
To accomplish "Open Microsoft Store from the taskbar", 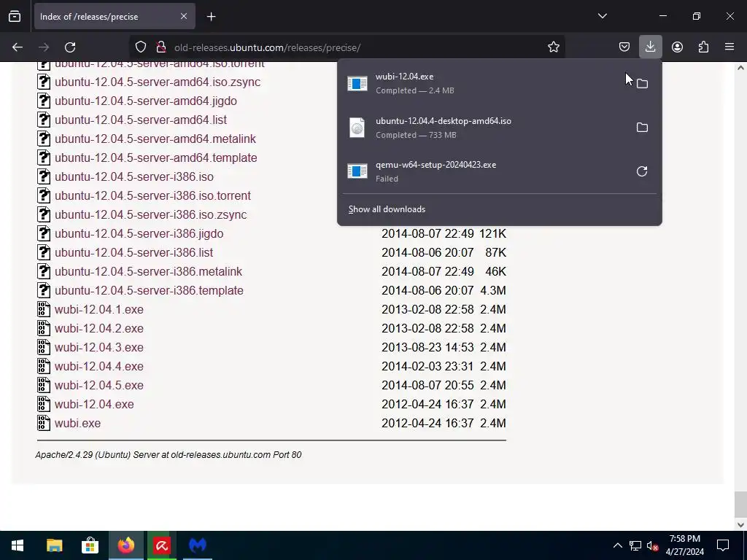I will (x=90, y=545).
